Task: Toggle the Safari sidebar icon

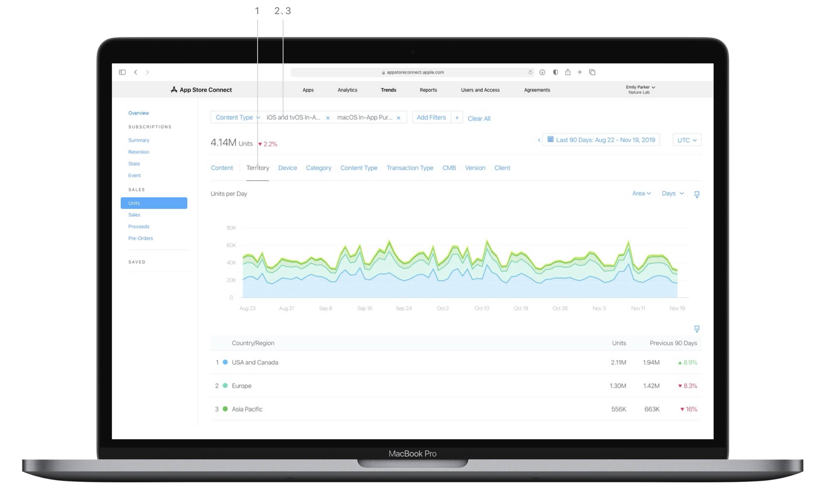Action: (x=122, y=72)
